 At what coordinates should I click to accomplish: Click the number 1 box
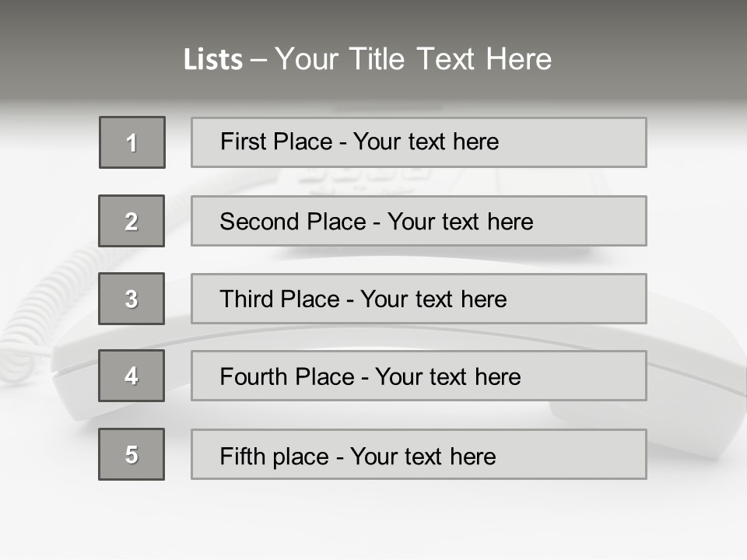point(132,142)
